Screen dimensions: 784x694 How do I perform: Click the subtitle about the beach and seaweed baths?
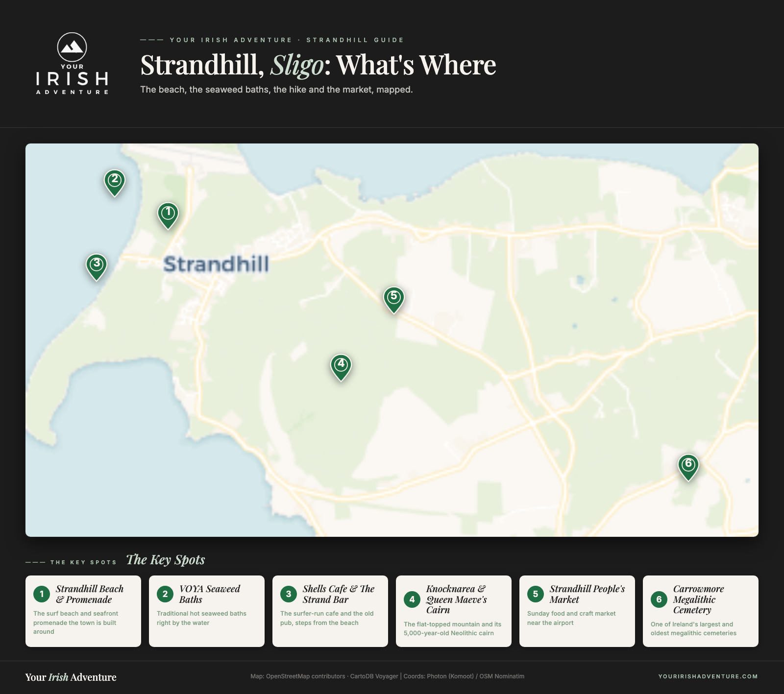point(276,90)
